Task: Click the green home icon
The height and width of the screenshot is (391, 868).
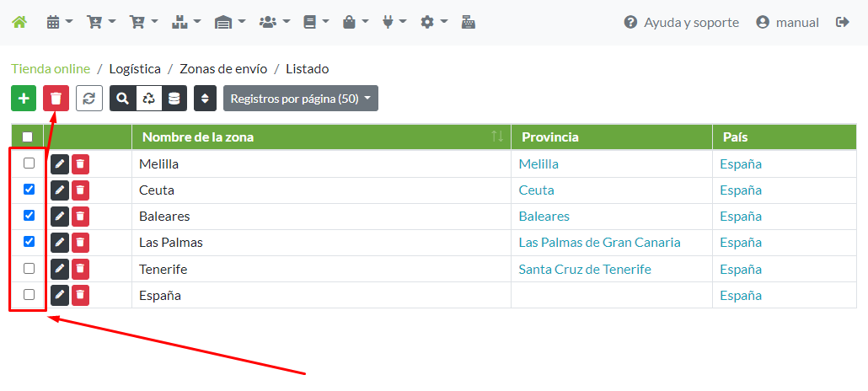Action: 19,23
